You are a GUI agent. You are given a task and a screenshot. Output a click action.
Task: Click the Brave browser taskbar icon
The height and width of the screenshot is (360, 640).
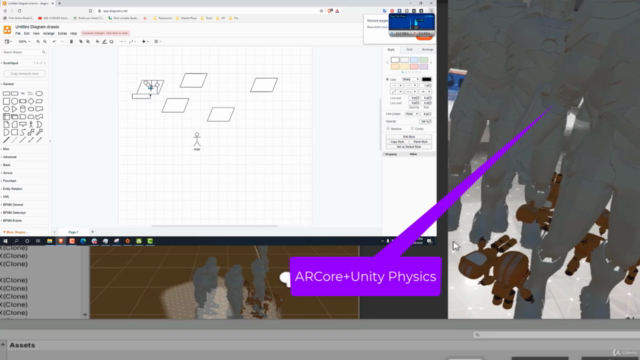click(61, 241)
